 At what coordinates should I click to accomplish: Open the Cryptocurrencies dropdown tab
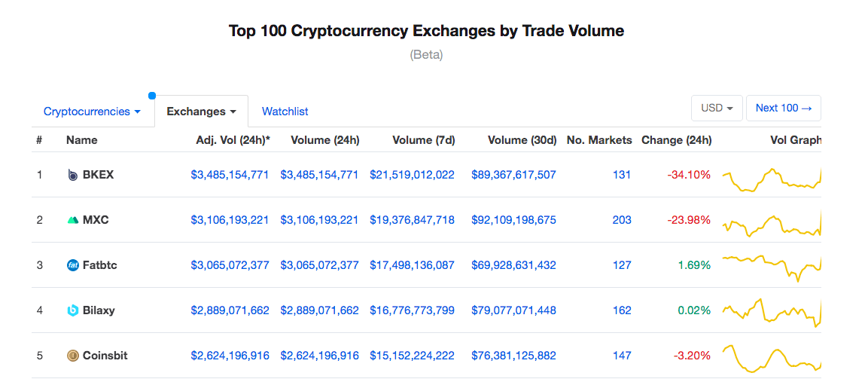click(x=92, y=112)
